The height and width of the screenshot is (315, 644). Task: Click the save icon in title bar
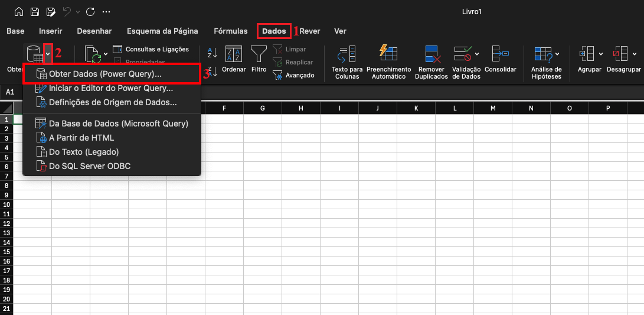coord(35,11)
